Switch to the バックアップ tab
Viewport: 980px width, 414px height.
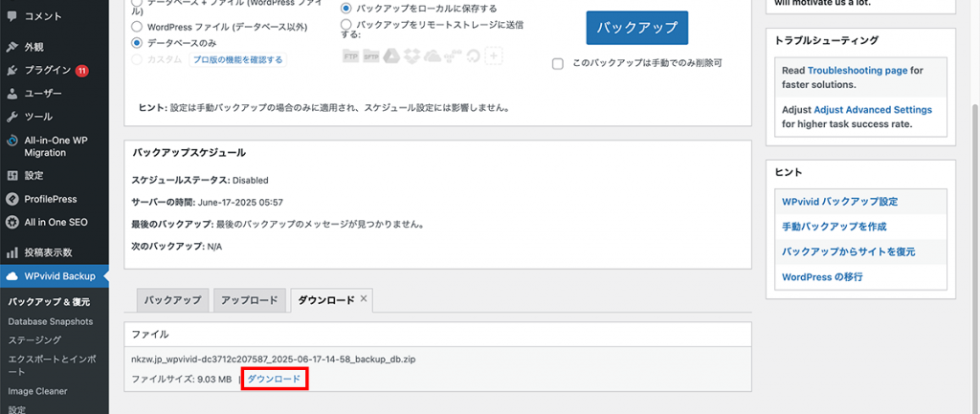(x=172, y=300)
